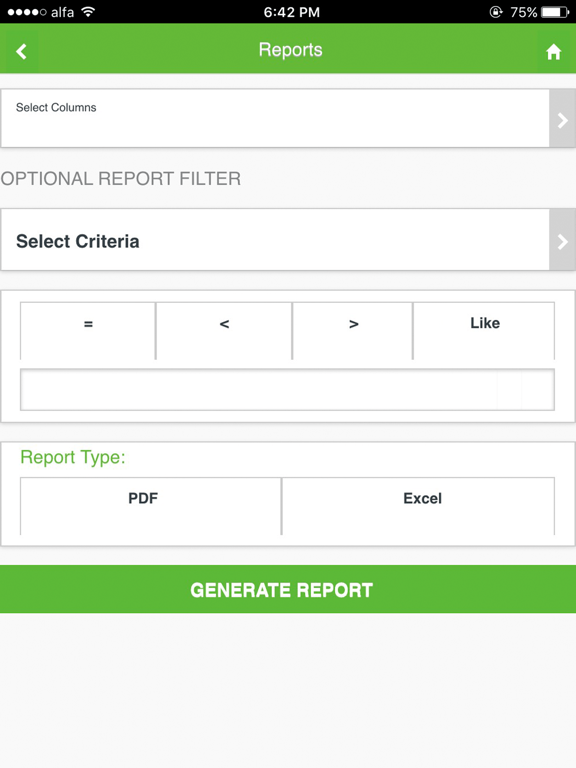Screen dimensions: 576x768
Task: Select the Like operator
Action: pos(484,331)
